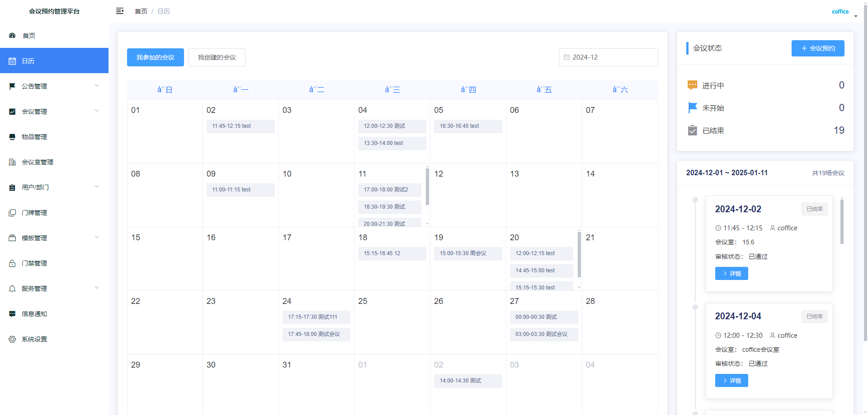Click 已结束 tag on 2024-12-04 card

[815, 317]
